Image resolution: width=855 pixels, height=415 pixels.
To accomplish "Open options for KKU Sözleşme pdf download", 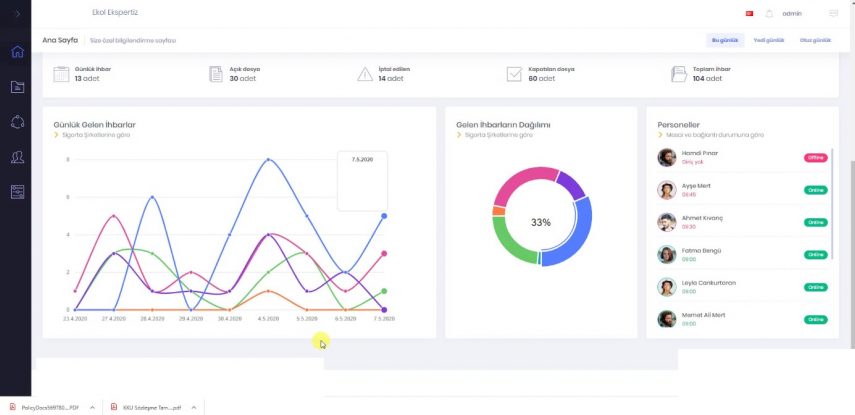I will (x=194, y=407).
